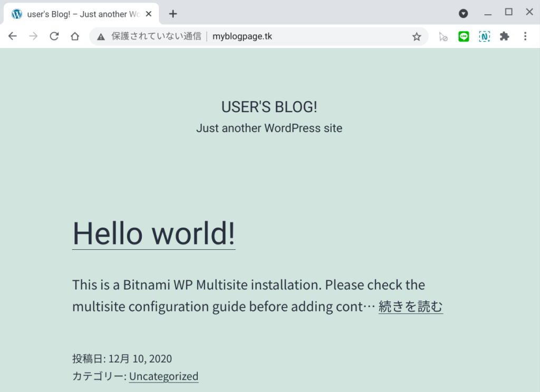Open the Hello world! post title
540x392 pixels.
153,233
